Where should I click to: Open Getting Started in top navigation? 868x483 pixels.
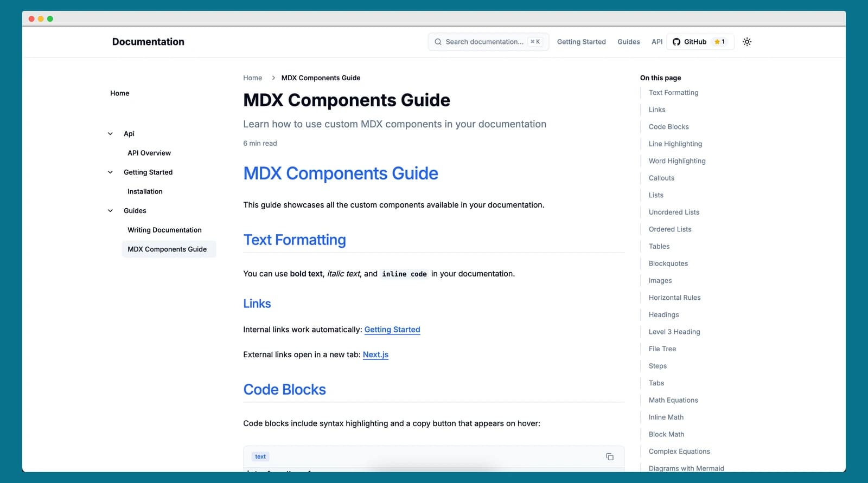(581, 42)
